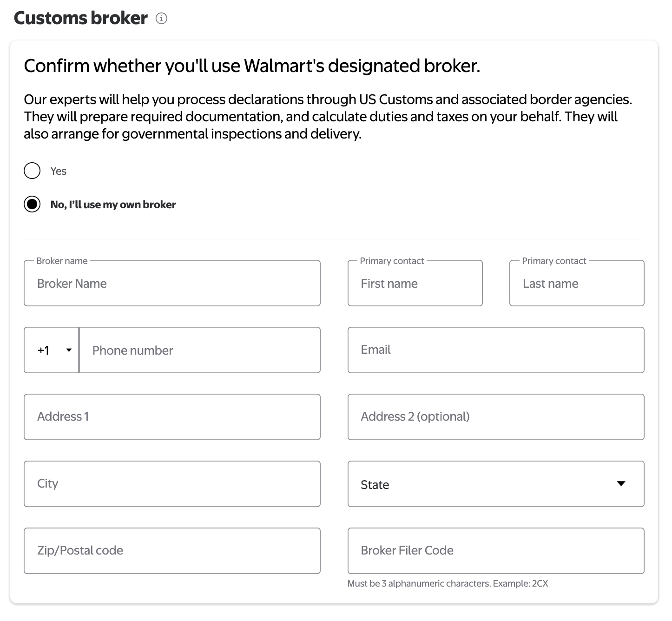Select the Yes radio button

(x=32, y=171)
